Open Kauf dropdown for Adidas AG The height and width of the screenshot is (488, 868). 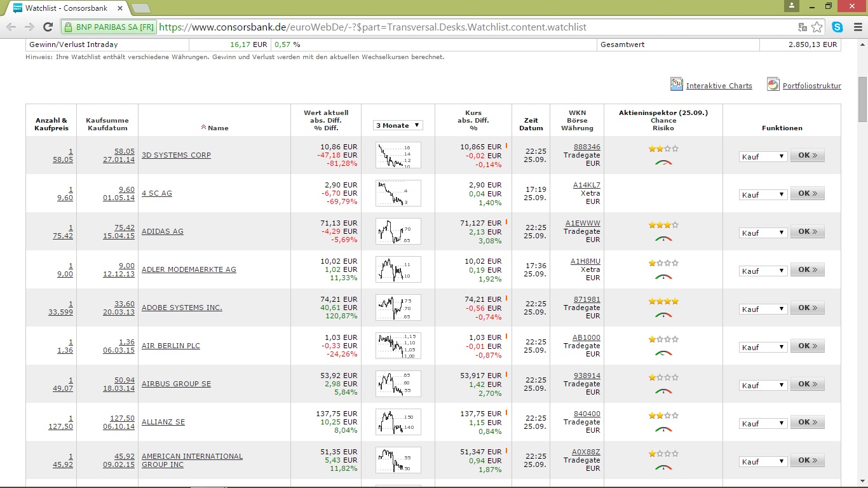coord(763,233)
